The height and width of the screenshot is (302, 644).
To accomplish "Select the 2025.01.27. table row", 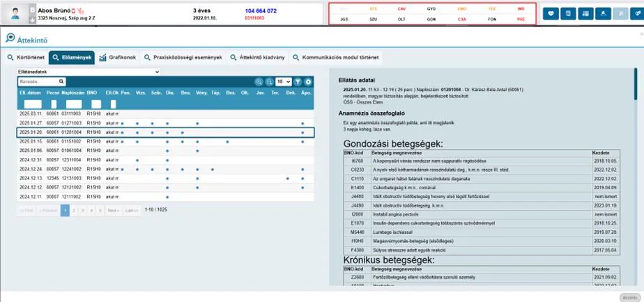I will (165, 123).
